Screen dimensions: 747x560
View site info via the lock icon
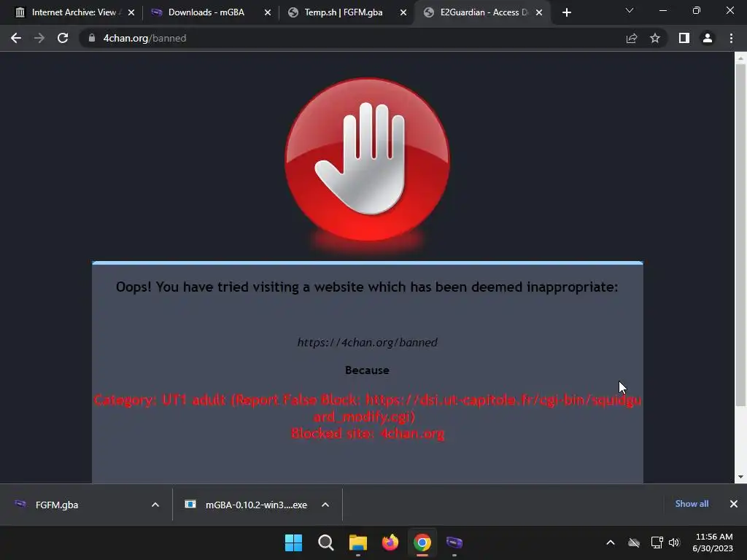[92, 38]
